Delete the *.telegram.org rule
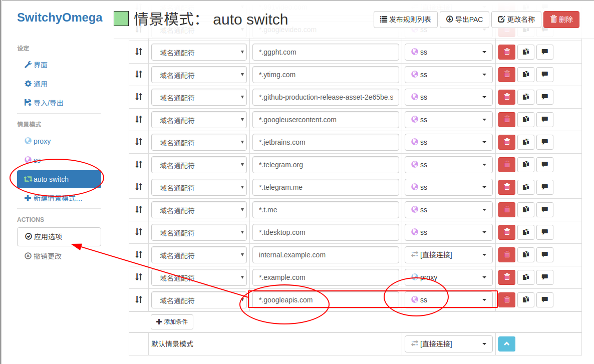Viewport: 594px width, 364px height. (507, 164)
